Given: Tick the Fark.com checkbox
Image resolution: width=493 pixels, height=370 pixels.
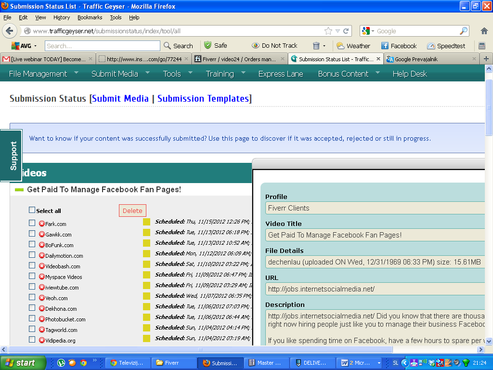Looking at the screenshot, I should [32, 223].
